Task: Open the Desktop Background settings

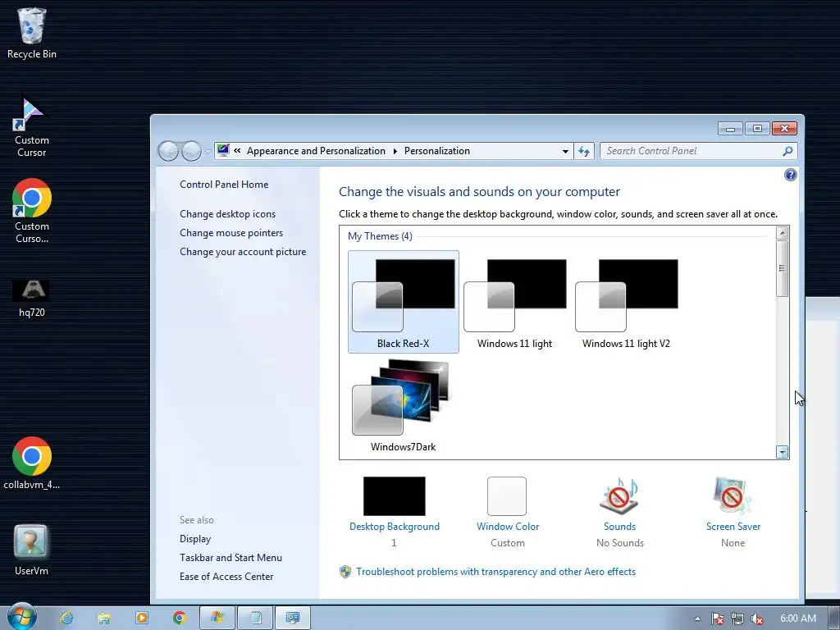Action: pos(395,511)
